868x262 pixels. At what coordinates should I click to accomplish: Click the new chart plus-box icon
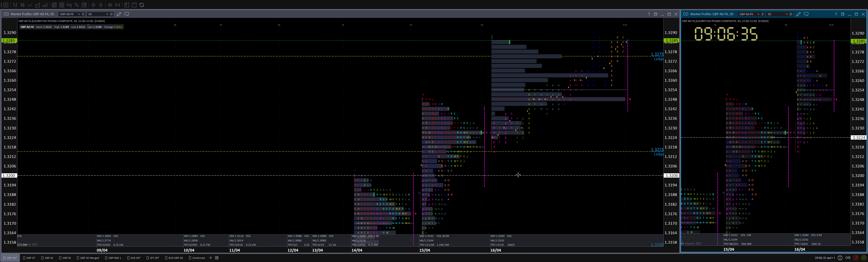(x=6, y=5)
